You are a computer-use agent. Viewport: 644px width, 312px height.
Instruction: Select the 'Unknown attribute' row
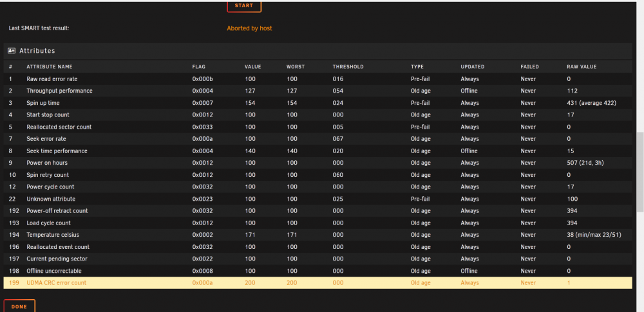[x=318, y=199]
